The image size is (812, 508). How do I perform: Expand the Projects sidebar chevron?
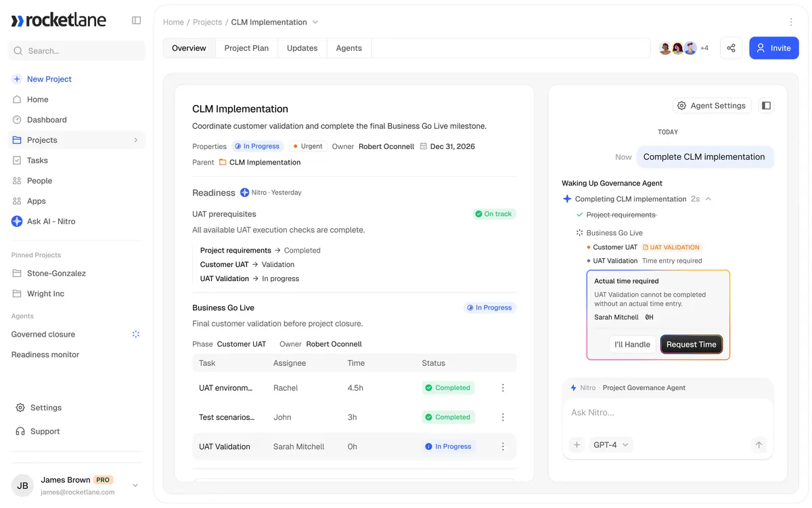point(135,140)
